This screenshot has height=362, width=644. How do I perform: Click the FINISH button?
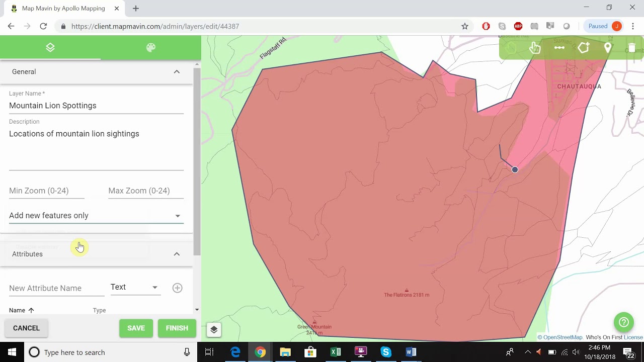[x=177, y=328]
